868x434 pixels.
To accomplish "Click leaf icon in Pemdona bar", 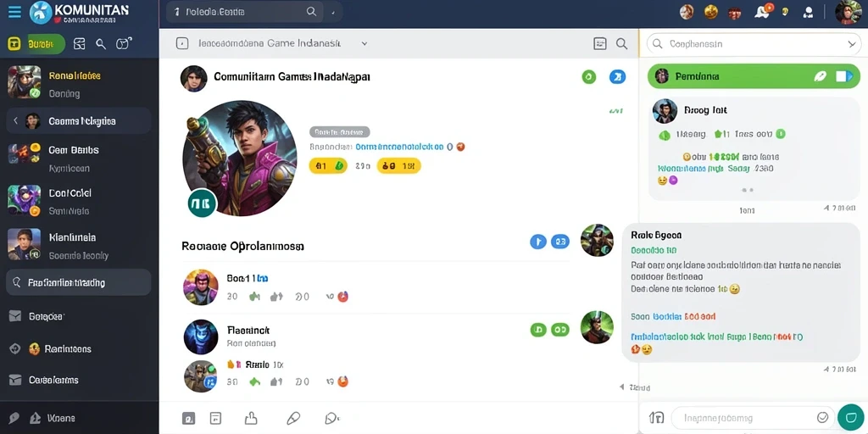I will tap(820, 76).
